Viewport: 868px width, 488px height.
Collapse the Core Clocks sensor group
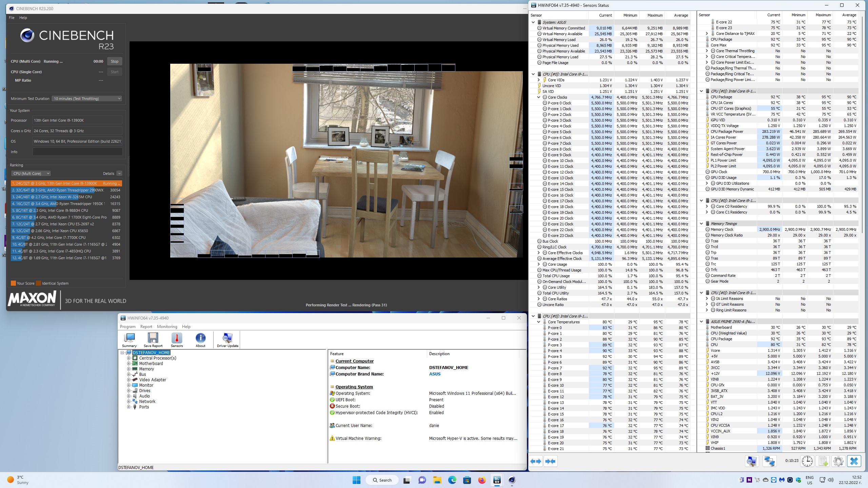[538, 97]
